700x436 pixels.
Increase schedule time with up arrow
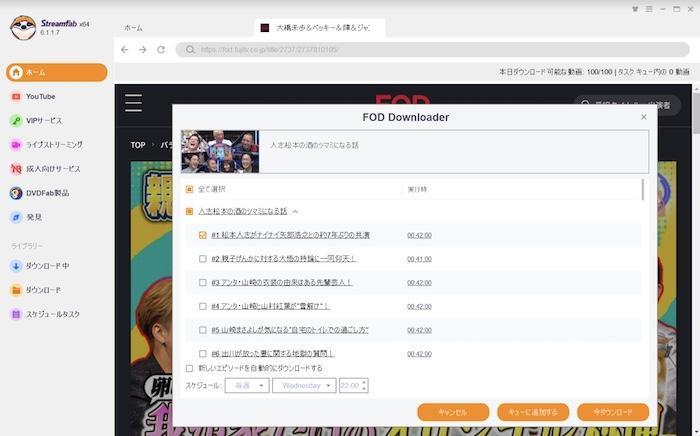364,382
